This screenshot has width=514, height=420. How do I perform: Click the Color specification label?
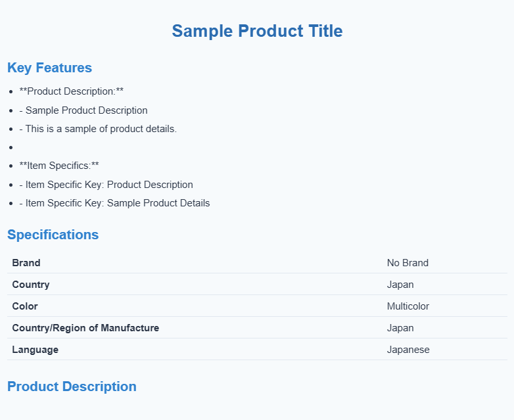[25, 306]
